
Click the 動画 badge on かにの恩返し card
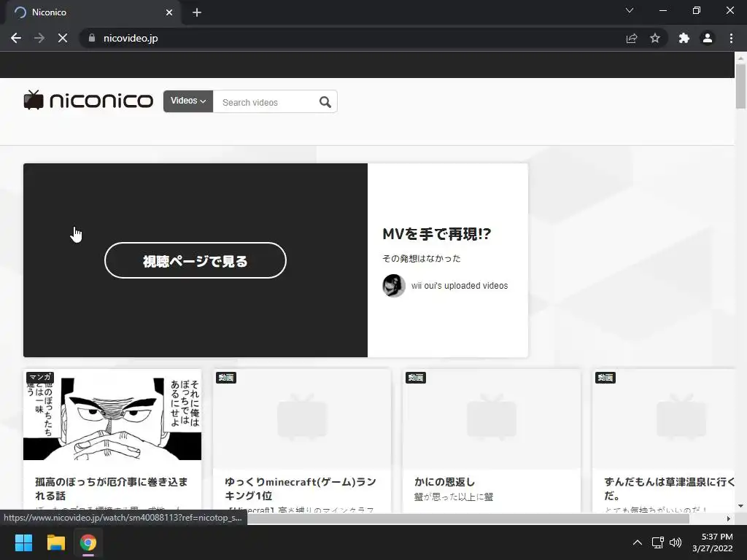(415, 378)
